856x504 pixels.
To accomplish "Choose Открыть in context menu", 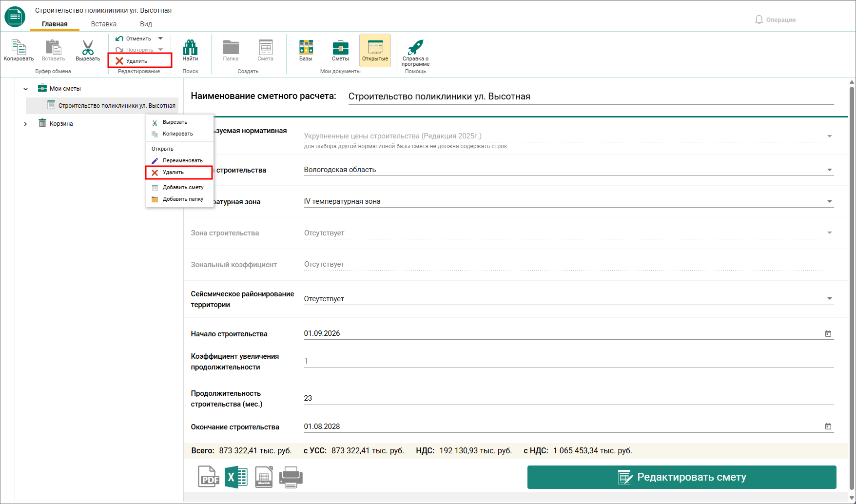I will 179,149.
